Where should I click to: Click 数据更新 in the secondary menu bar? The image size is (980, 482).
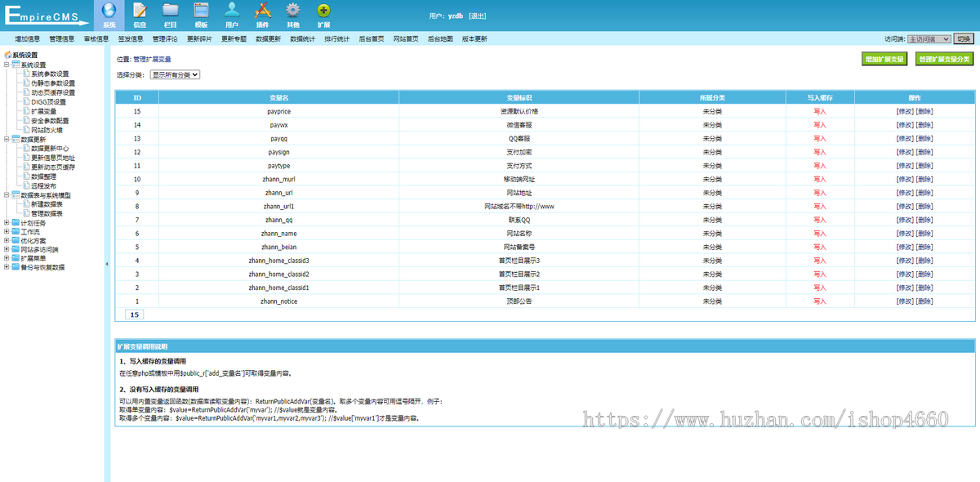pyautogui.click(x=268, y=38)
